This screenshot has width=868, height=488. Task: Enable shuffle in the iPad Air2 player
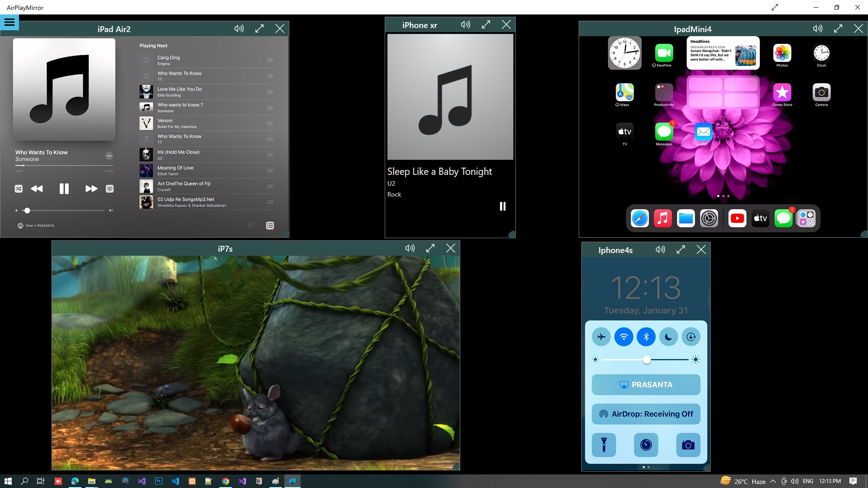point(19,189)
